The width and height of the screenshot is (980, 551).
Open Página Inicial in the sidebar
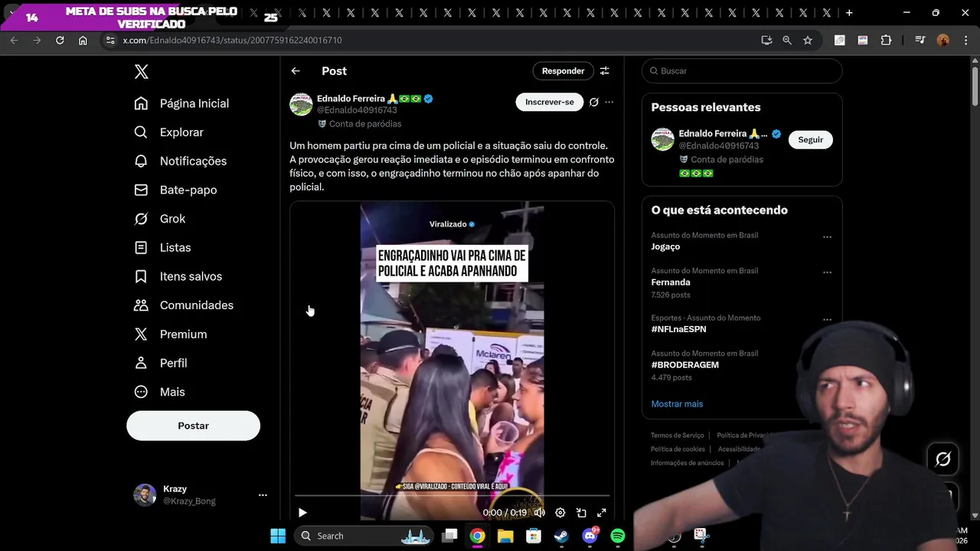181,103
